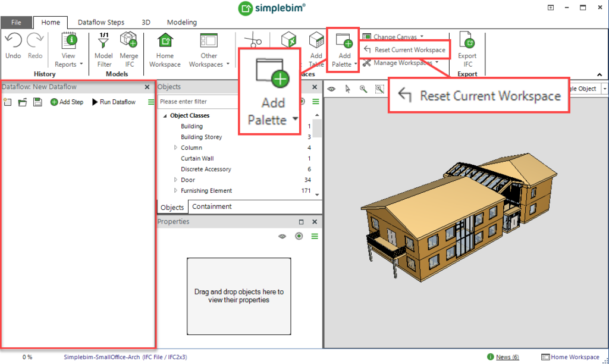Image resolution: width=609 pixels, height=364 pixels.
Task: Click the target icon in Properties panel
Action: [x=299, y=236]
